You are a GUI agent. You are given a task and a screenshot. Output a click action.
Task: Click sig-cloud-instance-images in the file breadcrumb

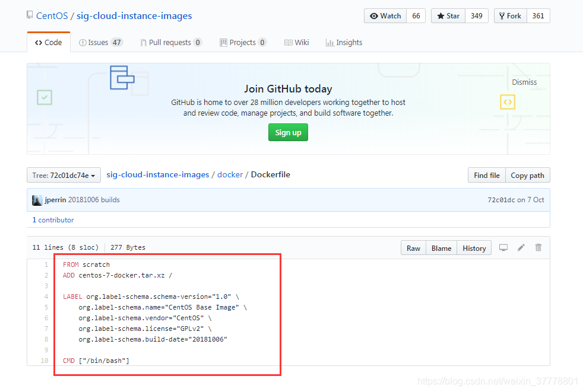point(158,174)
